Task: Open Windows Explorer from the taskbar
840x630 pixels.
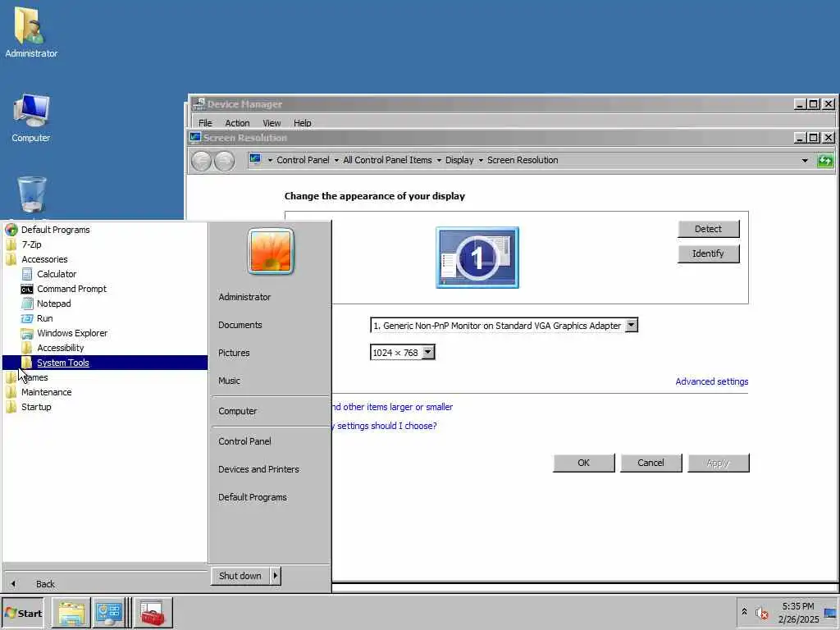Action: click(71, 613)
